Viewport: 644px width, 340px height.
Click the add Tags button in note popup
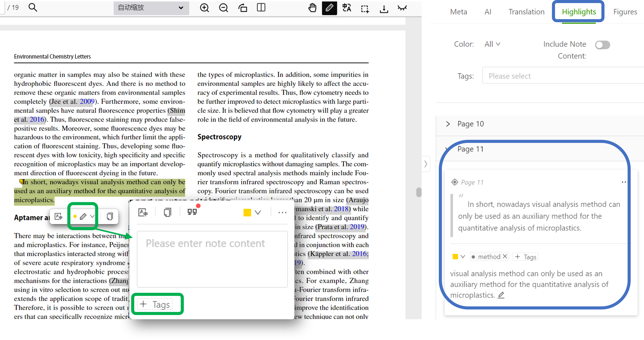(x=155, y=304)
